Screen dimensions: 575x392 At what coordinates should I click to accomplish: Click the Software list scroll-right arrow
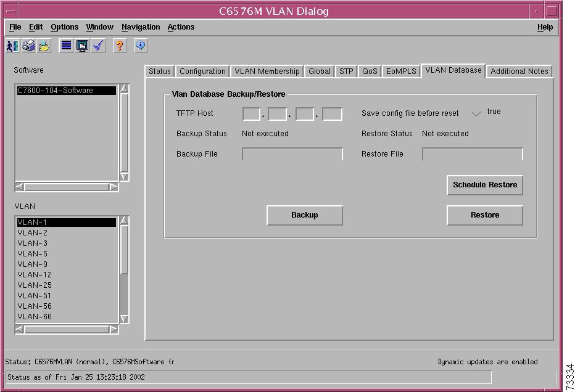point(114,187)
